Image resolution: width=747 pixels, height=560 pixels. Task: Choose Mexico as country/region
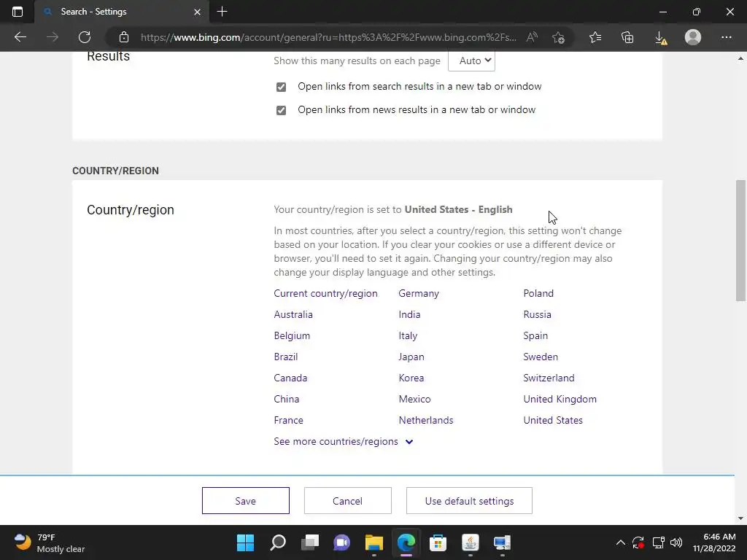[414, 399]
